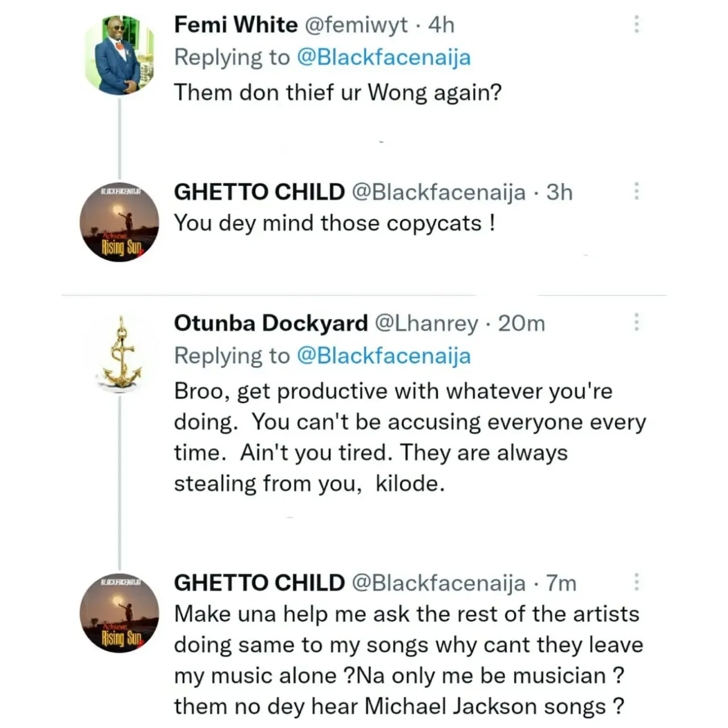This screenshot has width=728, height=728.
Task: Open more options on the 3h GHETTO CHILD reply
Action: [636, 191]
